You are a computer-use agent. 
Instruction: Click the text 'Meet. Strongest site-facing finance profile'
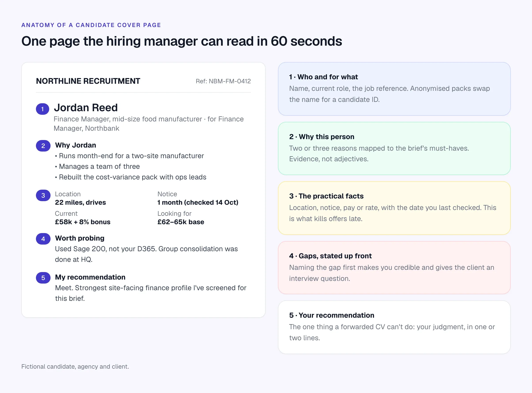click(x=123, y=288)
